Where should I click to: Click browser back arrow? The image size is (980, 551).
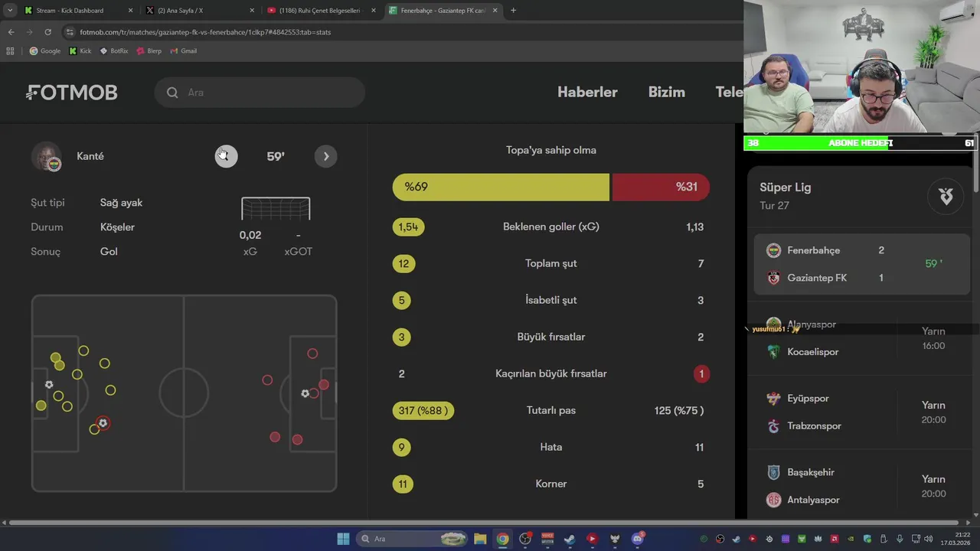[11, 32]
